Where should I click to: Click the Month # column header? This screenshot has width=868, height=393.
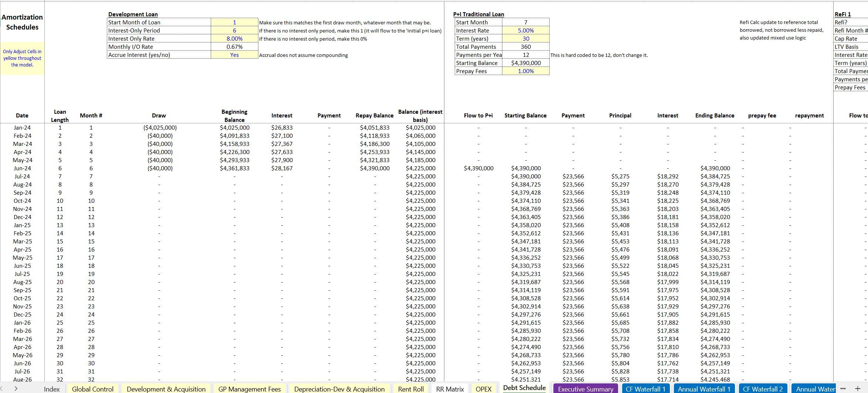91,116
